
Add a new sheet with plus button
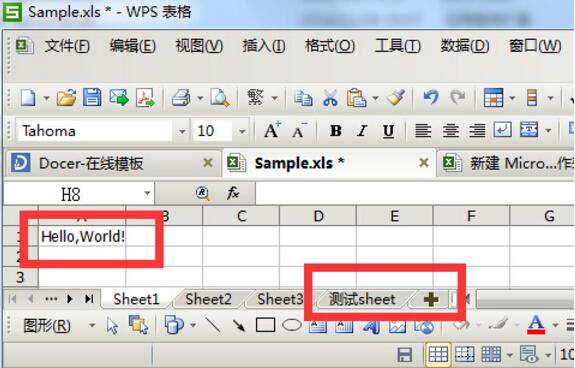click(x=431, y=299)
